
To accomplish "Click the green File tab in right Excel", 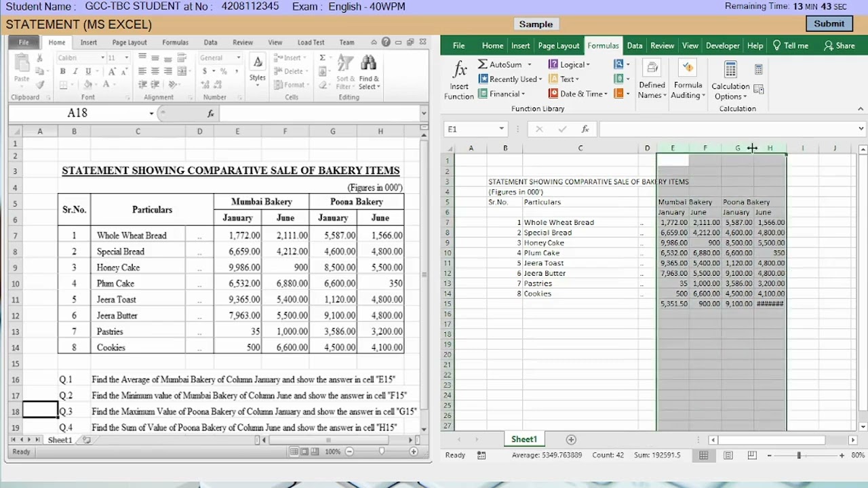I will [x=458, y=45].
